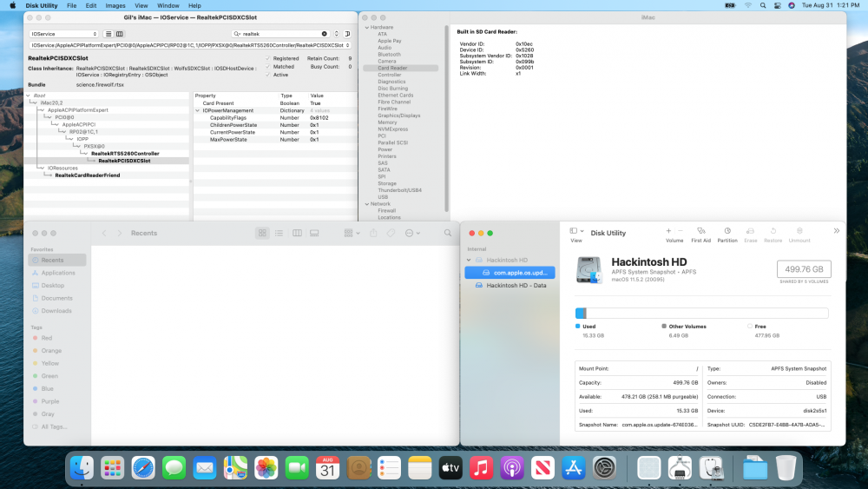This screenshot has height=489, width=868.
Task: Click the Finder share icon
Action: 373,233
